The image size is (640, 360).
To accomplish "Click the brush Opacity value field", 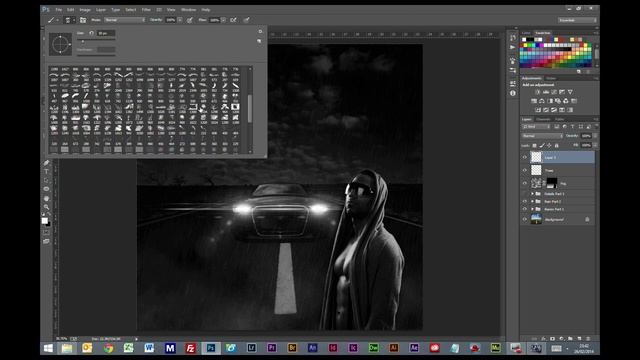I will 171,20.
